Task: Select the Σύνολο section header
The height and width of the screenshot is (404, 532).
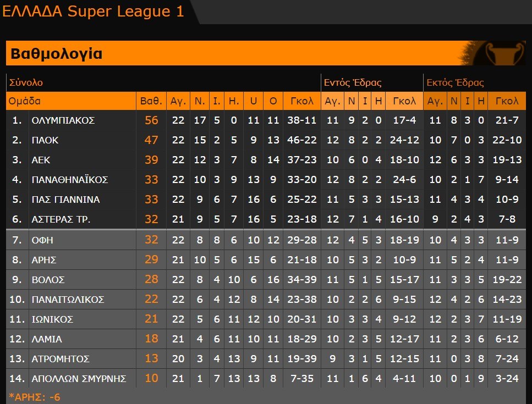Action: click(26, 83)
